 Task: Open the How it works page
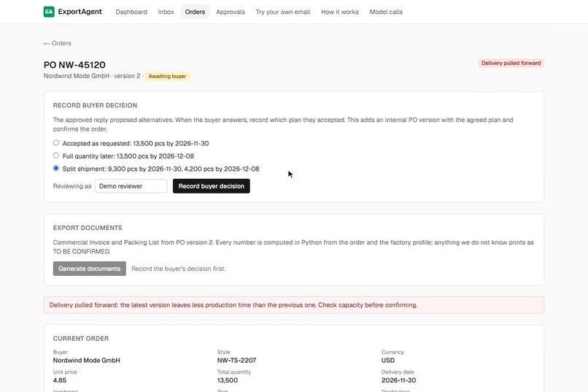pyautogui.click(x=340, y=12)
